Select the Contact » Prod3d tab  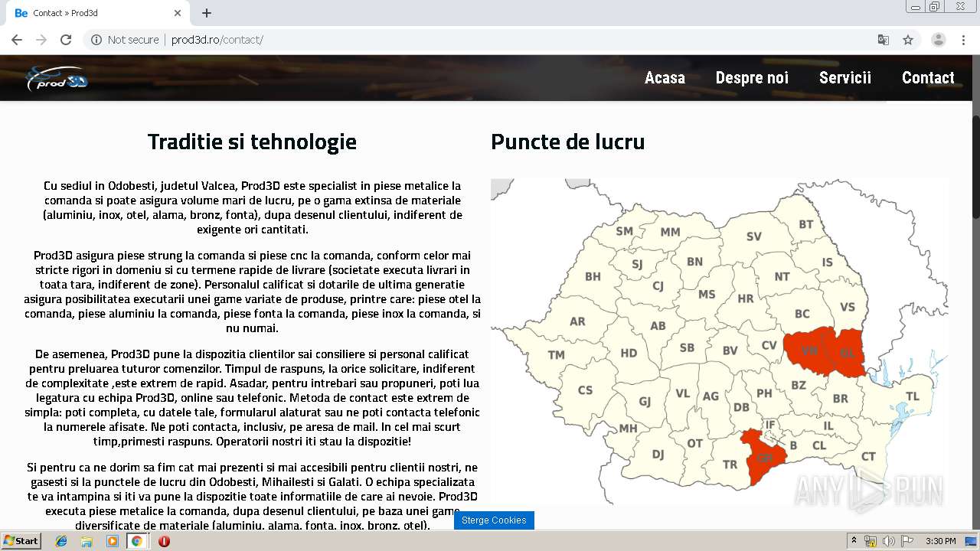click(x=98, y=13)
